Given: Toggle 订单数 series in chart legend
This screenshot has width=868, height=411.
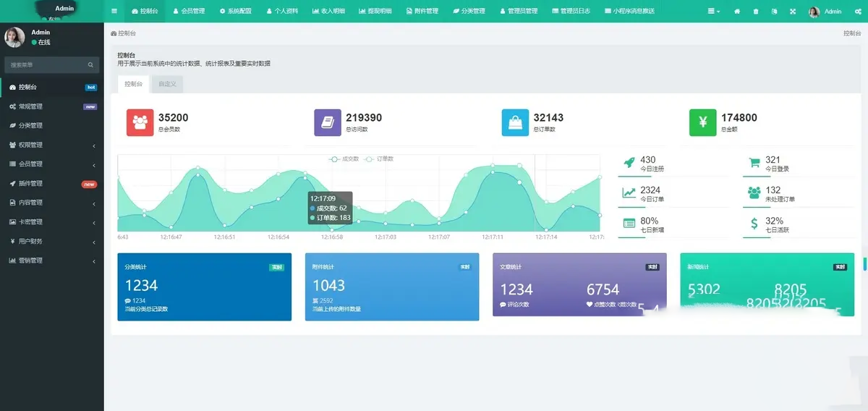Looking at the screenshot, I should pyautogui.click(x=380, y=158).
